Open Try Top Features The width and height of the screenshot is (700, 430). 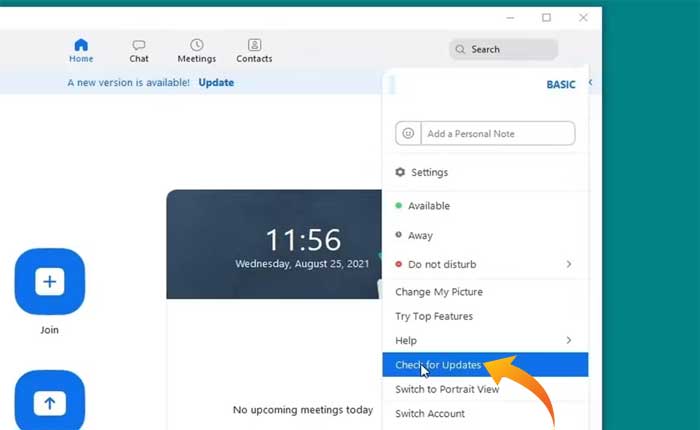pyautogui.click(x=434, y=316)
